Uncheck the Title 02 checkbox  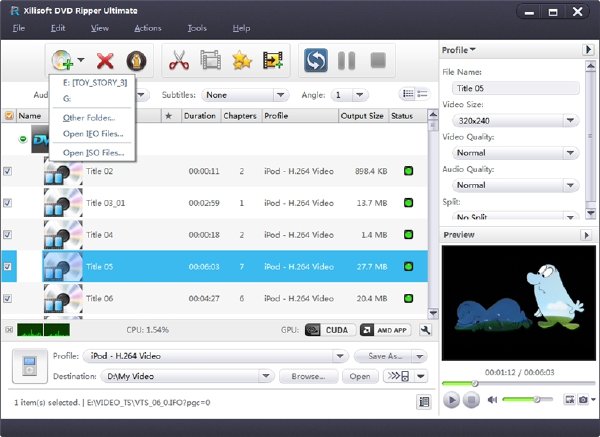[x=7, y=171]
